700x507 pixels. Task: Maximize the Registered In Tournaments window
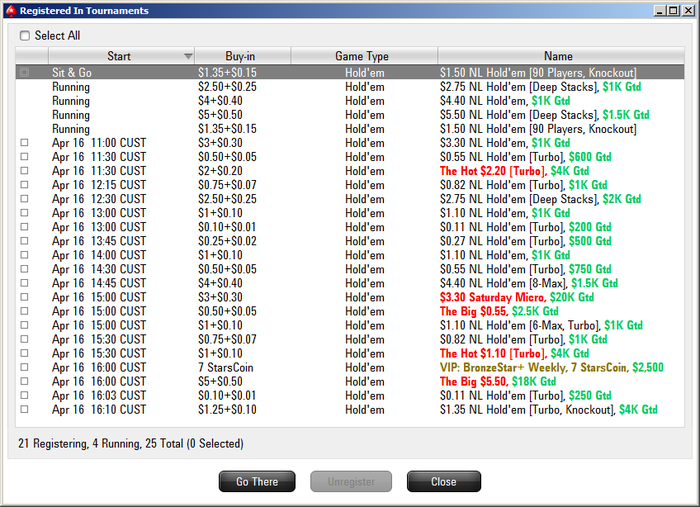674,10
